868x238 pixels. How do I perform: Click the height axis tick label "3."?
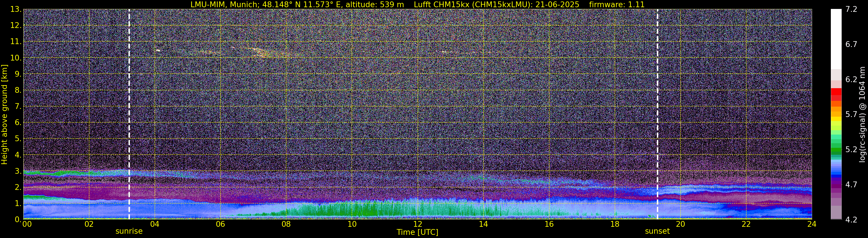[x=18, y=171]
